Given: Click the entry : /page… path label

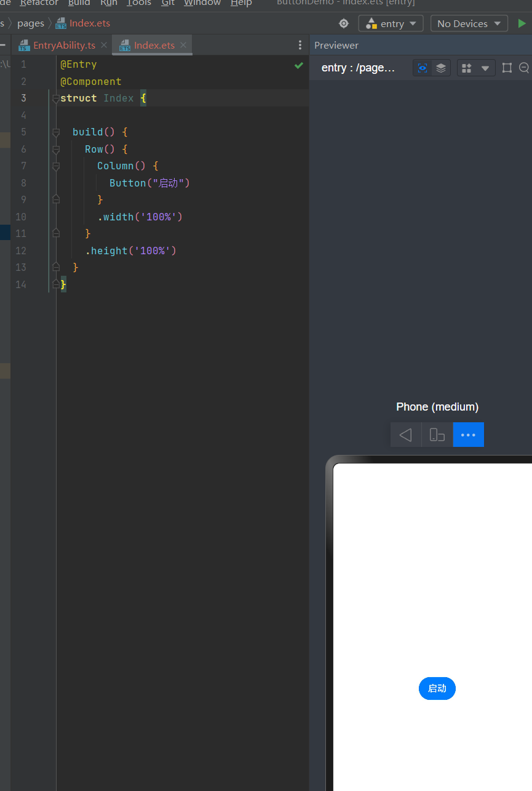Looking at the screenshot, I should point(358,68).
